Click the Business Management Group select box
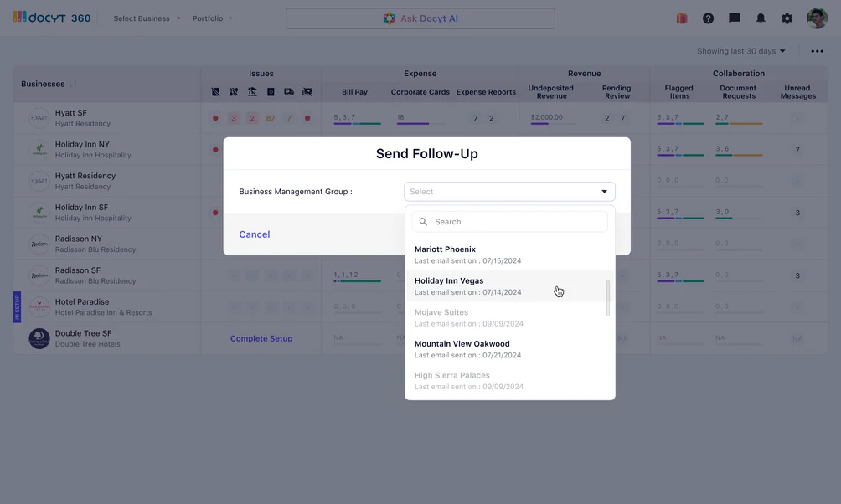The height and width of the screenshot is (504, 841). pos(509,192)
